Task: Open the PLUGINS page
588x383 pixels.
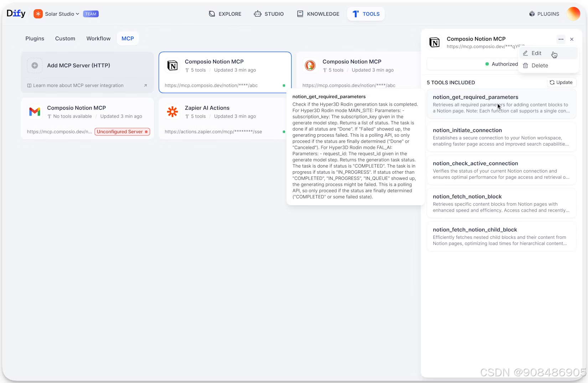Action: click(x=544, y=14)
